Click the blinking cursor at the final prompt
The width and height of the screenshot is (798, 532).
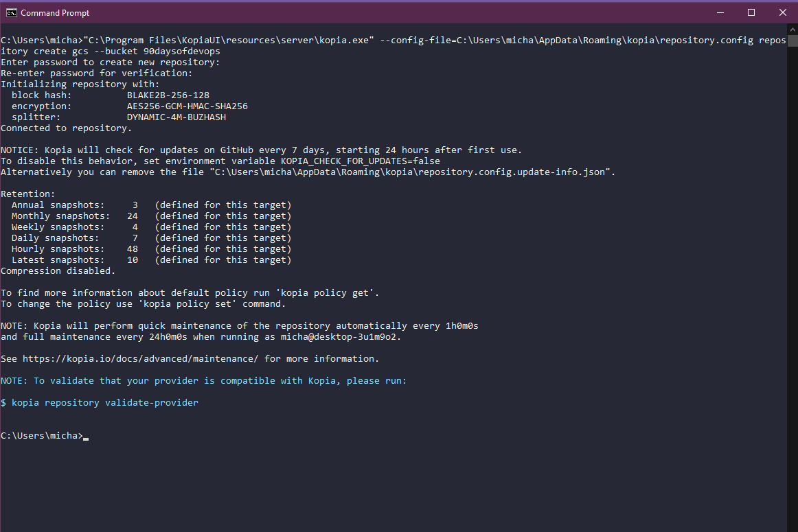coord(86,437)
